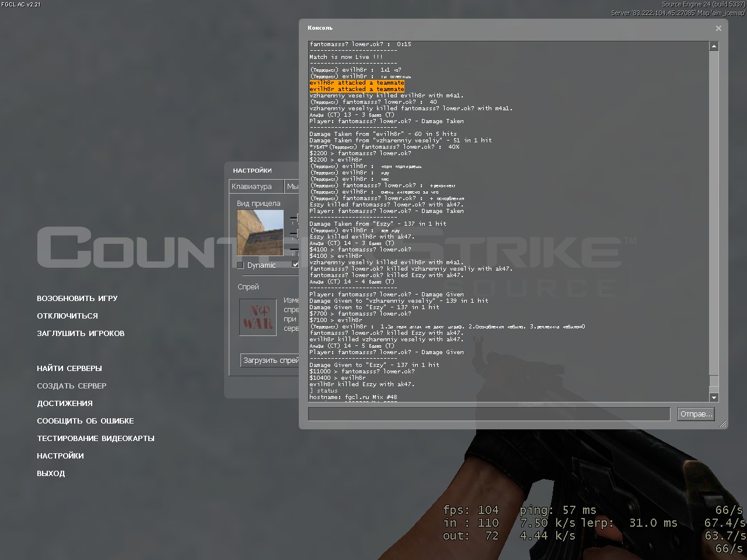Viewport: 747px width, 560px height.
Task: Click the No War spray logo preview
Action: tap(258, 317)
